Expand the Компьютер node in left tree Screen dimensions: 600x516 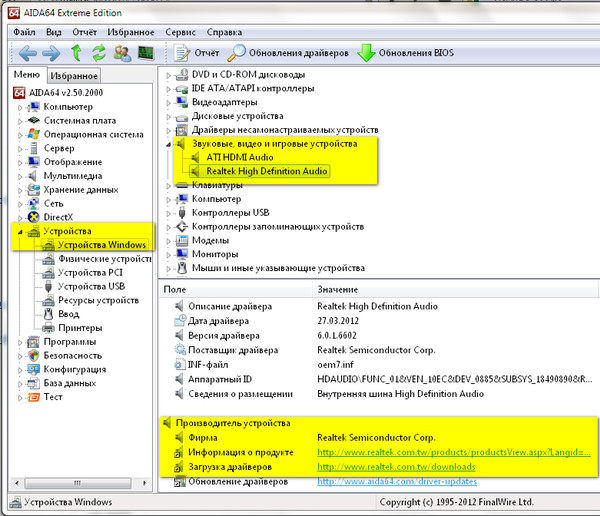(x=20, y=108)
